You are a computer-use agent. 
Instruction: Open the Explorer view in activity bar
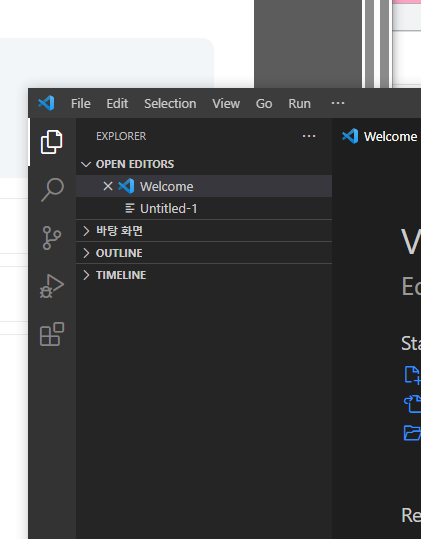(x=52, y=142)
